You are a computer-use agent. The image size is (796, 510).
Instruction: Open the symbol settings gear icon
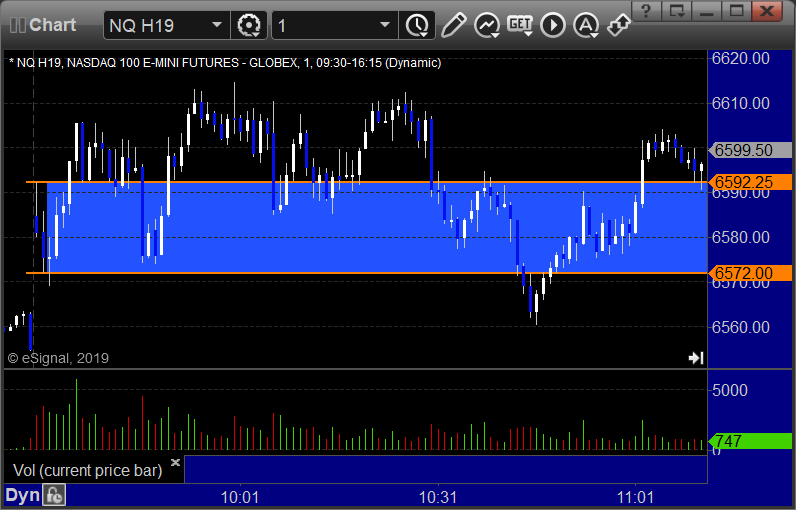point(249,25)
